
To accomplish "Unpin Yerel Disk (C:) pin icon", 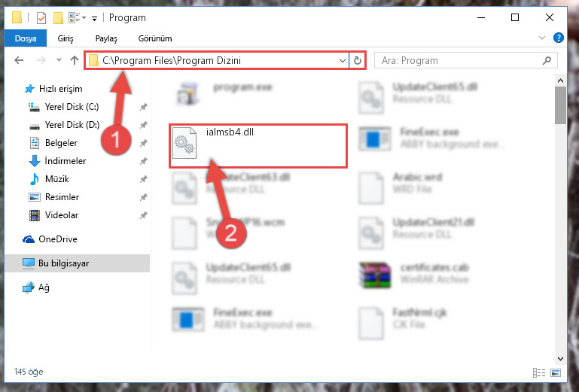I will (x=143, y=107).
